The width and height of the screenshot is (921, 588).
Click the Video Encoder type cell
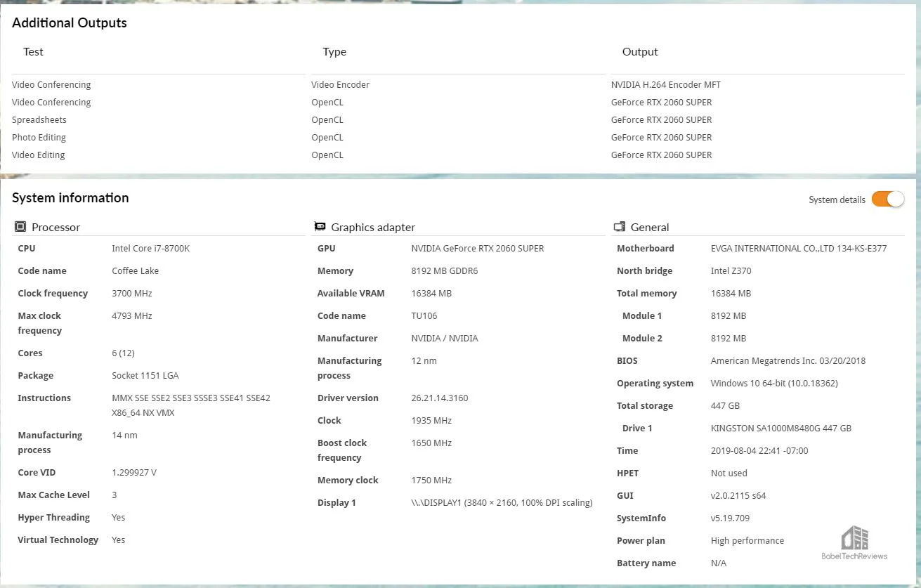pos(340,84)
